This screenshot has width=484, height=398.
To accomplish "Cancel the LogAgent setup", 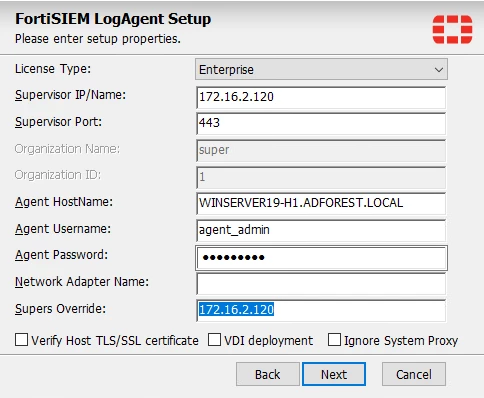I will tap(414, 374).
